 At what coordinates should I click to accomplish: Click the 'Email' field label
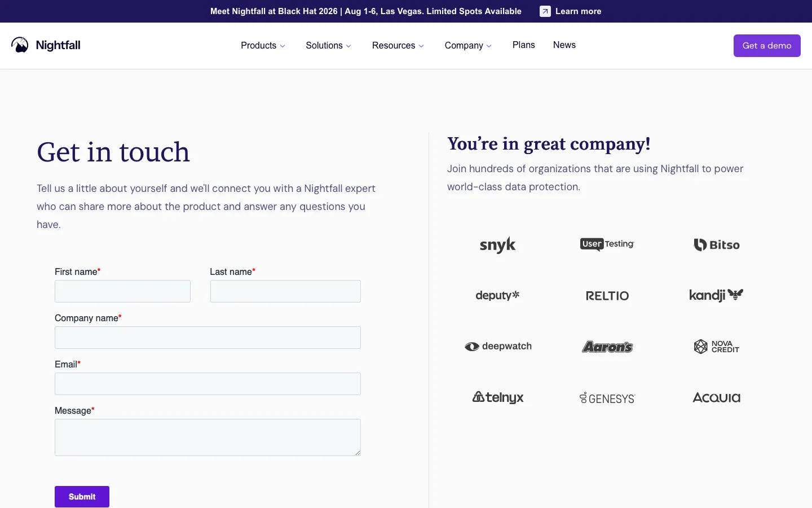[68, 364]
